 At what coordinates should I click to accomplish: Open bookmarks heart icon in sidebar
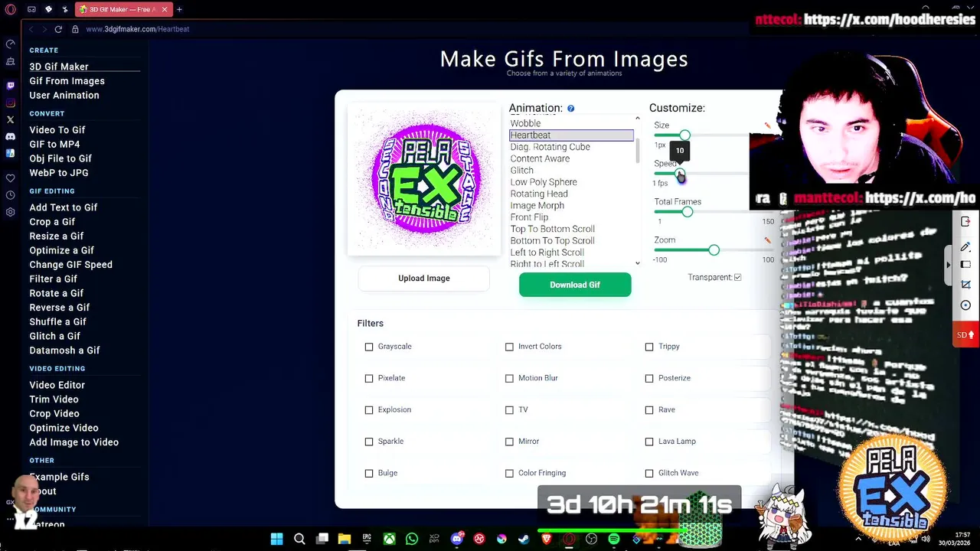pyautogui.click(x=10, y=178)
